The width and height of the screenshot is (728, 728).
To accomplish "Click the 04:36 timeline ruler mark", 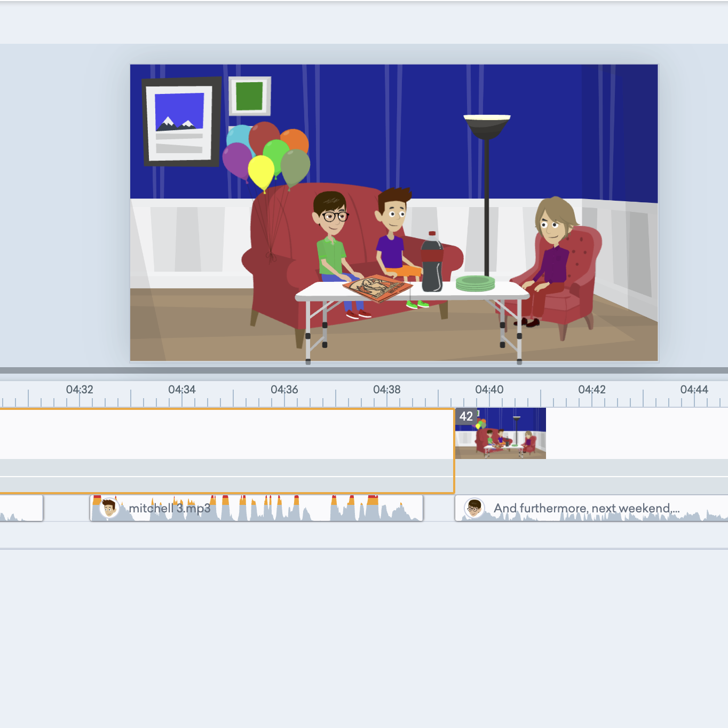I will tap(284, 390).
